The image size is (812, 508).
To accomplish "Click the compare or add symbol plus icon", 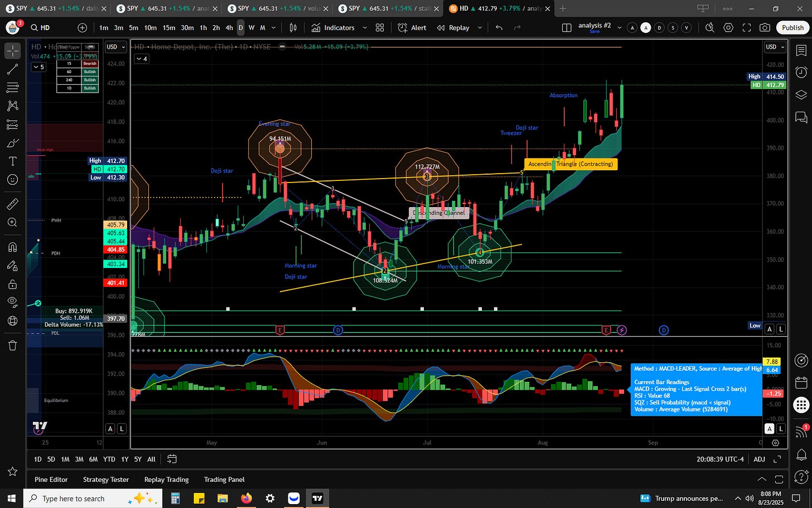I will click(x=83, y=27).
